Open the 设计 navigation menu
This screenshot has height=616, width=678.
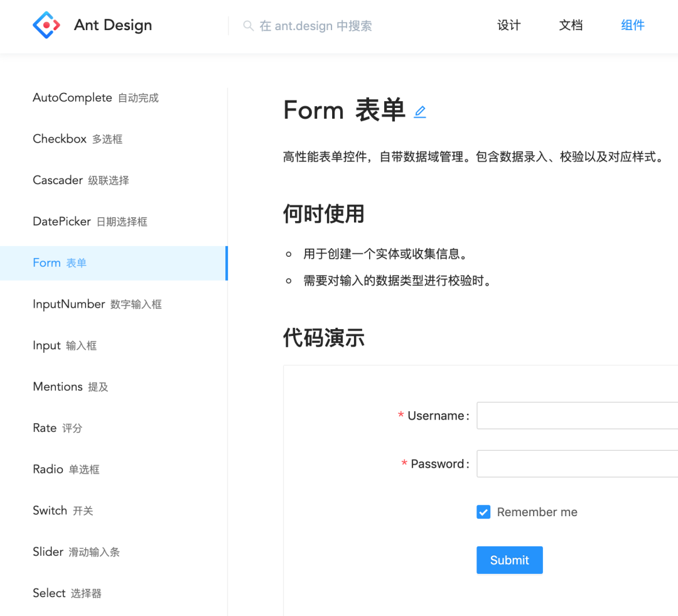508,25
